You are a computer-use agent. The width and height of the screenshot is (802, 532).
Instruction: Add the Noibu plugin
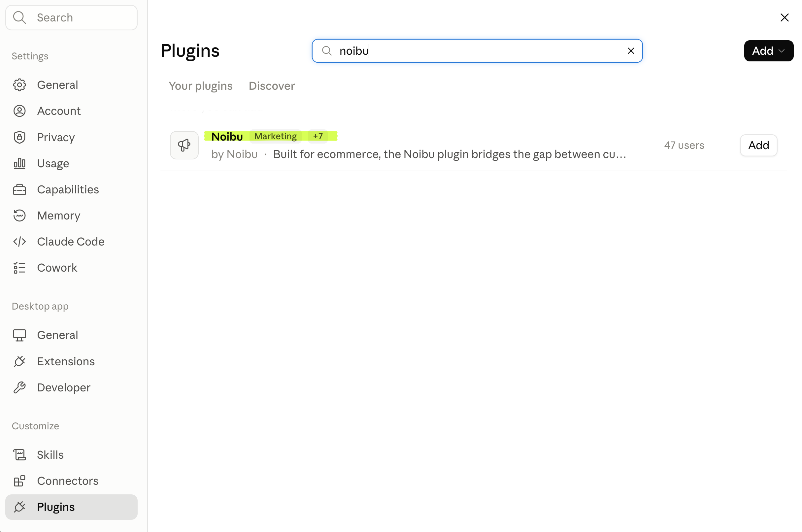tap(758, 145)
